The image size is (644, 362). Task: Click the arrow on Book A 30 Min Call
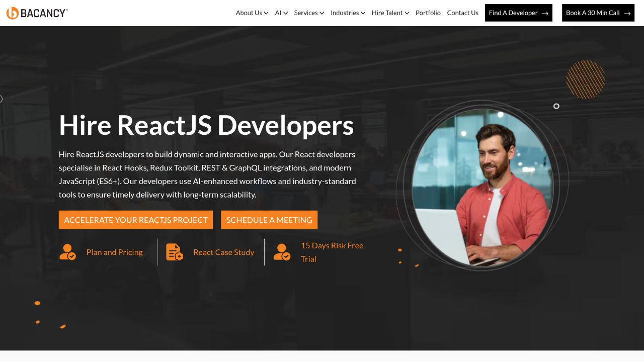[627, 13]
